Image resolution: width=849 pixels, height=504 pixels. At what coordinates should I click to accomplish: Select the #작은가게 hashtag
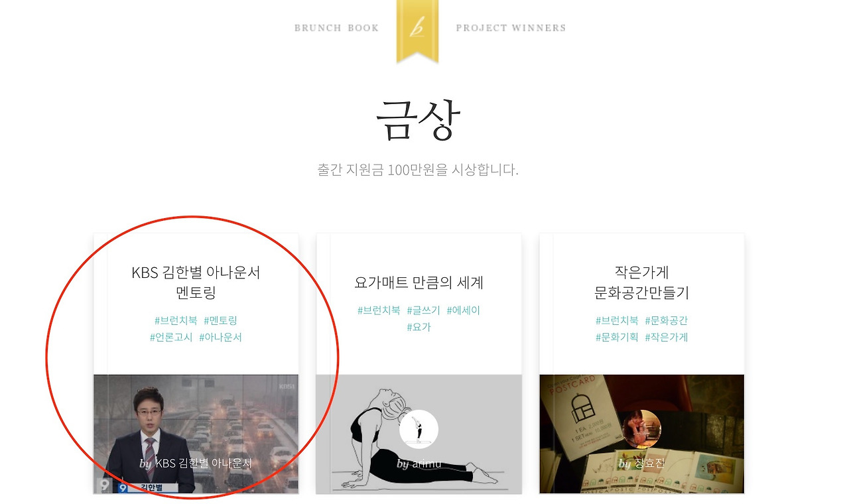(x=667, y=337)
